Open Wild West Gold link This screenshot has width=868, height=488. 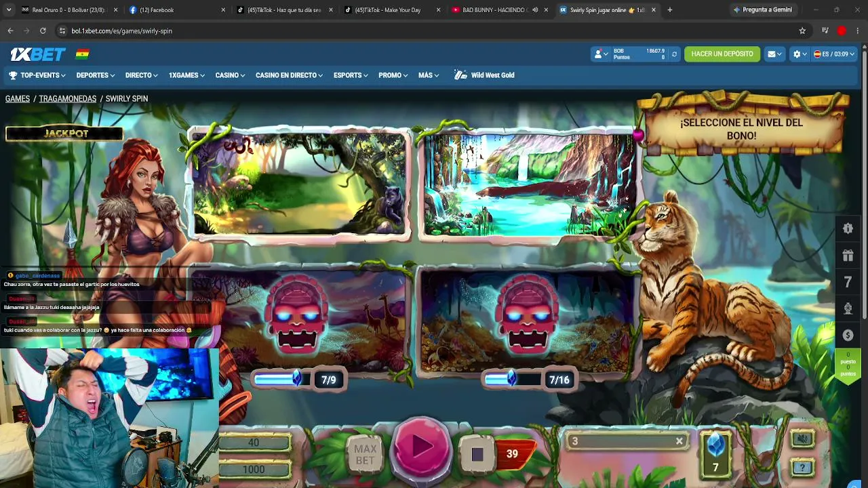(x=493, y=75)
